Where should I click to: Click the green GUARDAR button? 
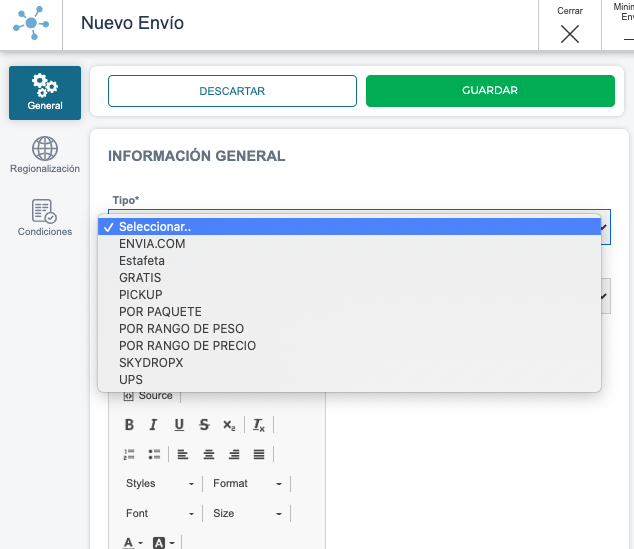click(x=490, y=91)
